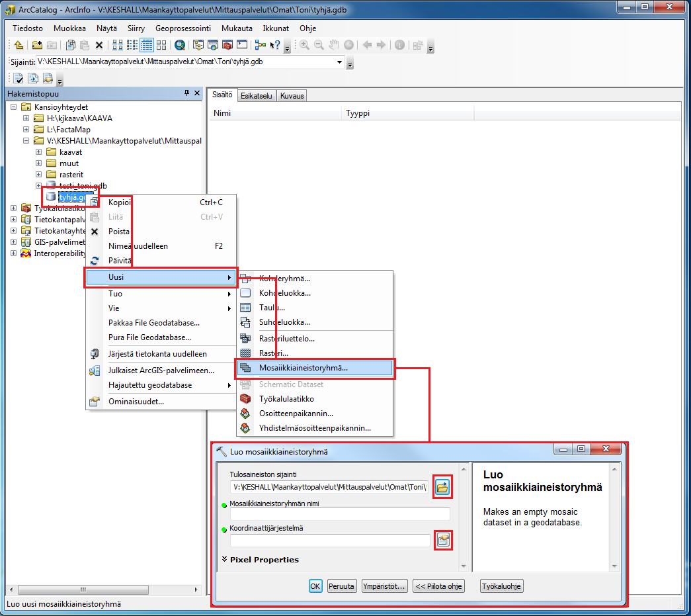Image resolution: width=691 pixels, height=616 pixels.
Task: Click the Export Metadata icon
Action: point(33,79)
